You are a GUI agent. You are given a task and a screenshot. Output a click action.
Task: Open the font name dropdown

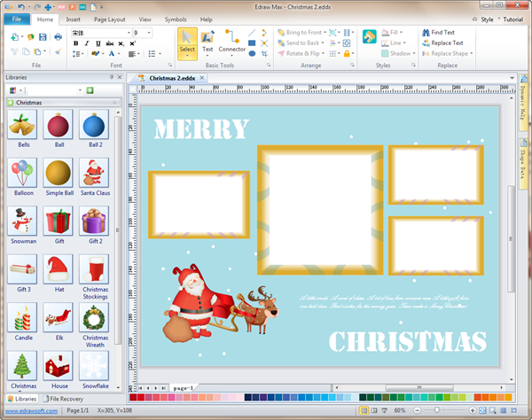coord(129,33)
